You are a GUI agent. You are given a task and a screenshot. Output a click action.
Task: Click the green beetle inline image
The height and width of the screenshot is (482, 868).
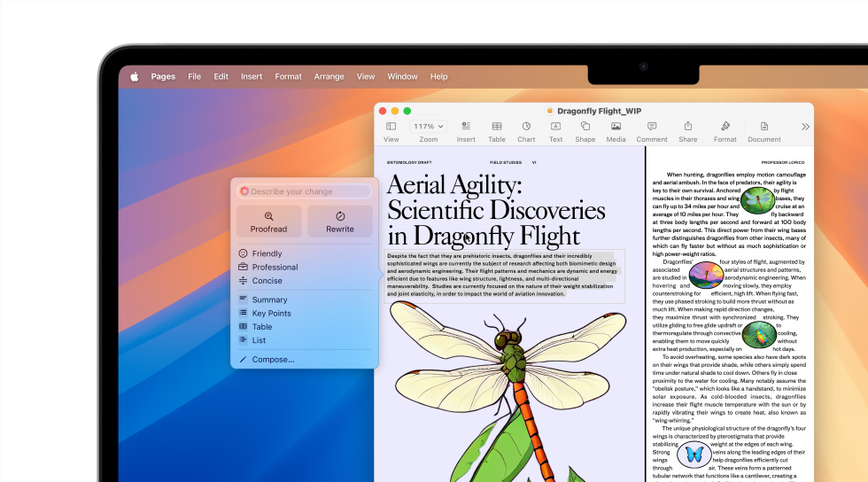click(758, 335)
